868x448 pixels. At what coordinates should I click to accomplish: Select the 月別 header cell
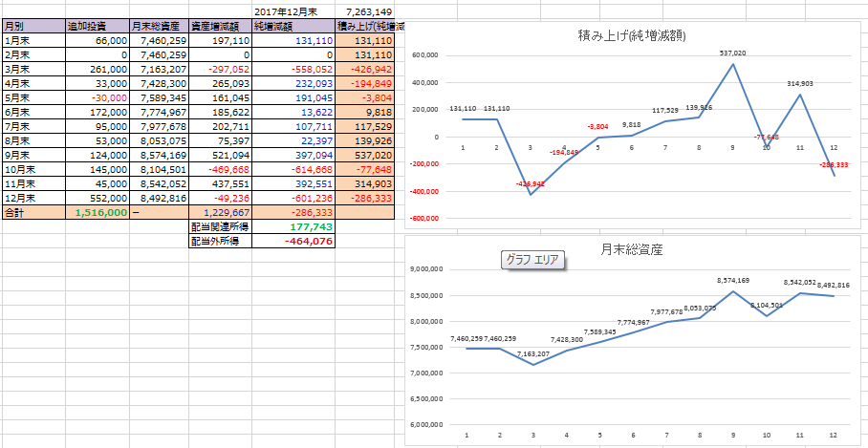33,26
